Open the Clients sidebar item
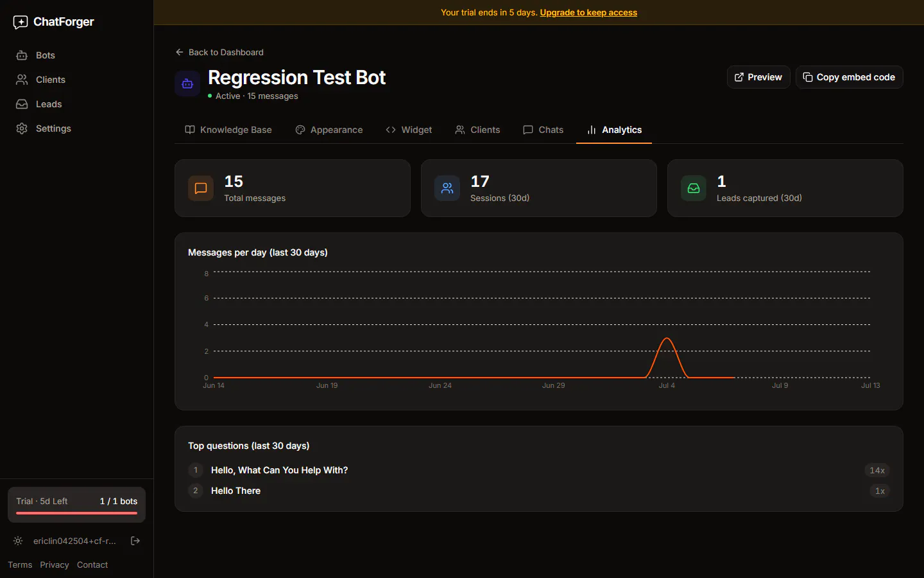The width and height of the screenshot is (924, 578). [x=77, y=80]
